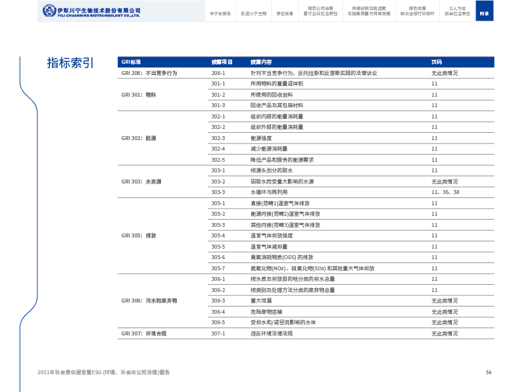Click page number 56 in the footer
This screenshot has height=392, width=532.
pyautogui.click(x=489, y=372)
